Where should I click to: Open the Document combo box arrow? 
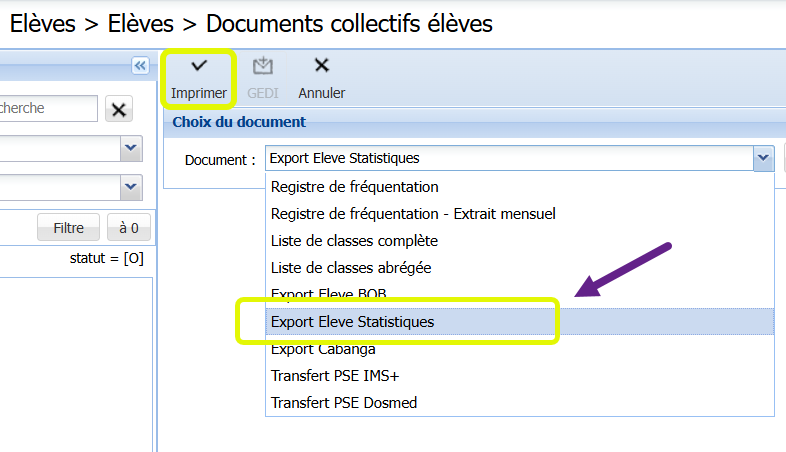point(763,158)
